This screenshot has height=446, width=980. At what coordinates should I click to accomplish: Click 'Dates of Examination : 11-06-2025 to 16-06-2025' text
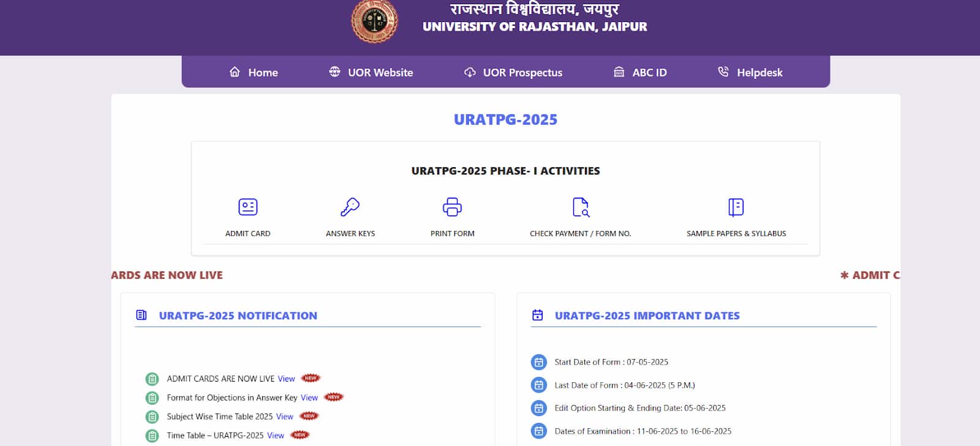pyautogui.click(x=643, y=431)
